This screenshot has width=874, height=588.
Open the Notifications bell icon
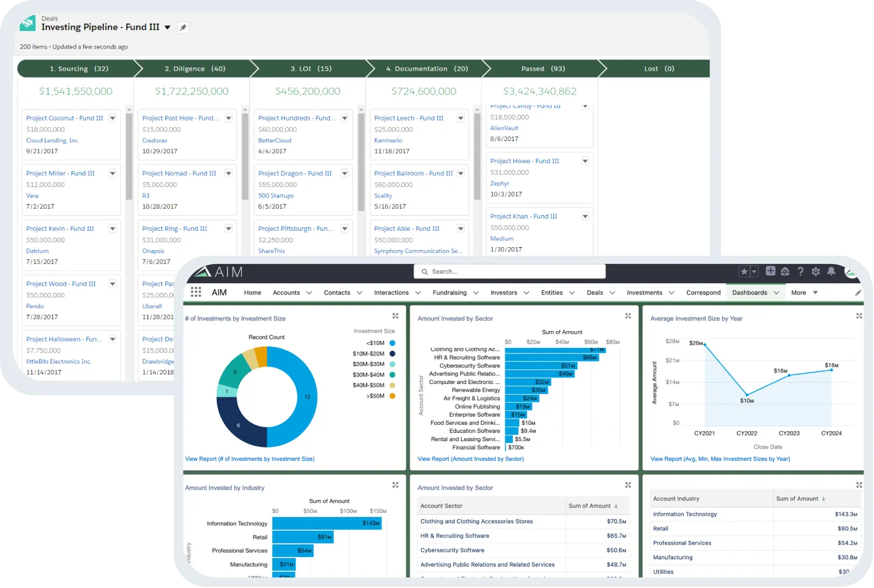(831, 271)
